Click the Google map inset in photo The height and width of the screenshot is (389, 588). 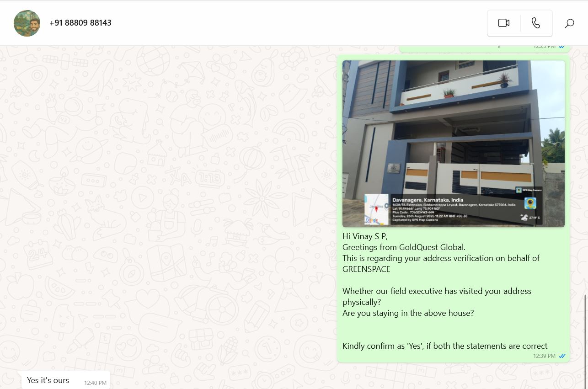click(376, 209)
